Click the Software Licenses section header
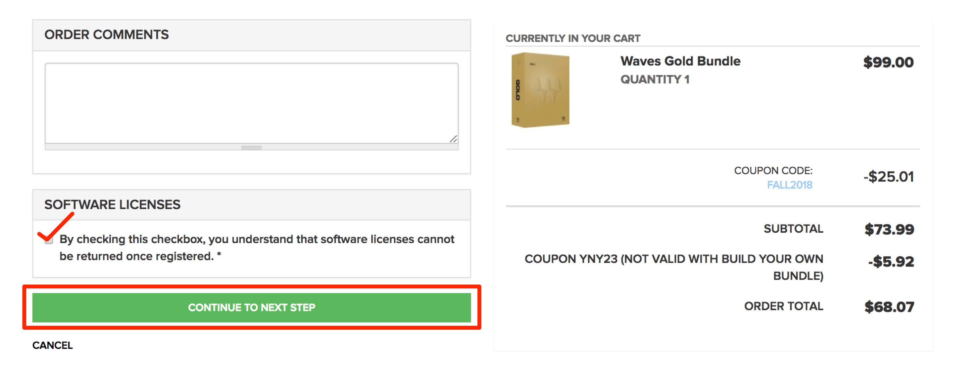The width and height of the screenshot is (980, 377). click(112, 204)
